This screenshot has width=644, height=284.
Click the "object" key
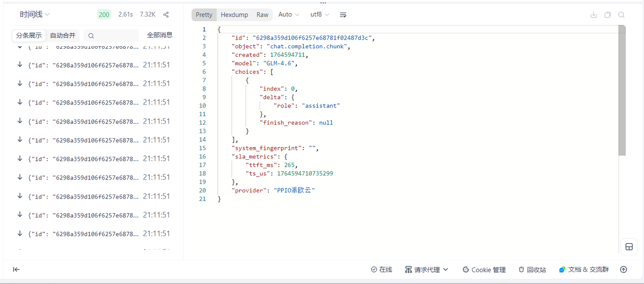click(245, 46)
